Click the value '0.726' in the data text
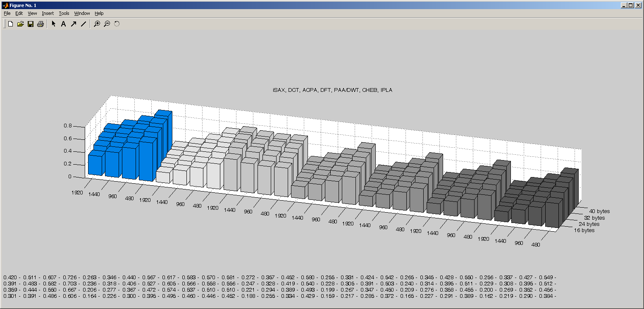 tap(69, 277)
